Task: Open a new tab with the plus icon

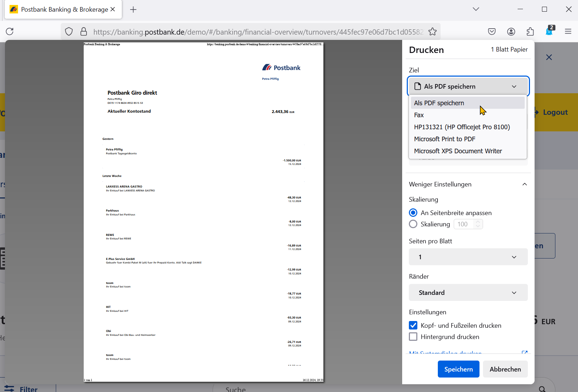Action: (133, 10)
